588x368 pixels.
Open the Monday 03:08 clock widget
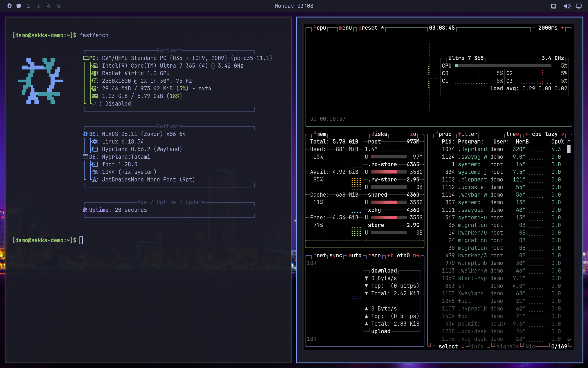click(294, 6)
